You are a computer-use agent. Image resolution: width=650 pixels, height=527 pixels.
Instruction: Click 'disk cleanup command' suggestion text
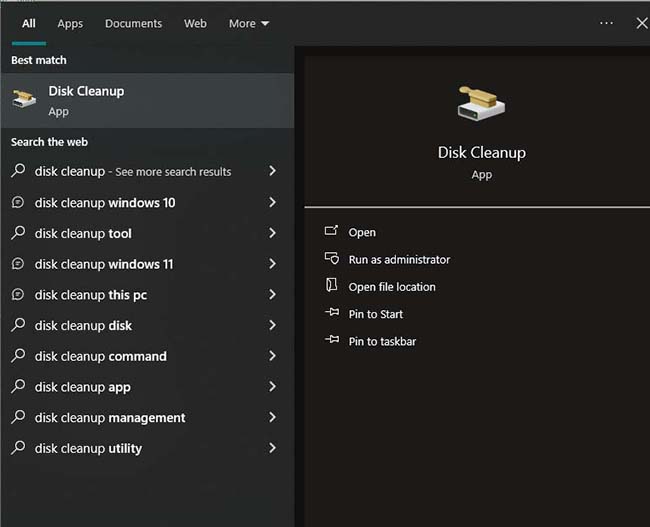[x=101, y=356]
